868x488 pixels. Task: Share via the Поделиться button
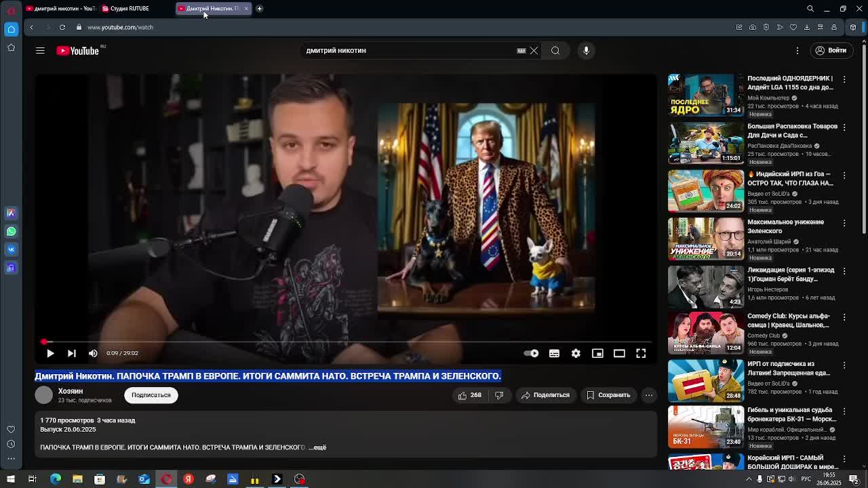(545, 395)
